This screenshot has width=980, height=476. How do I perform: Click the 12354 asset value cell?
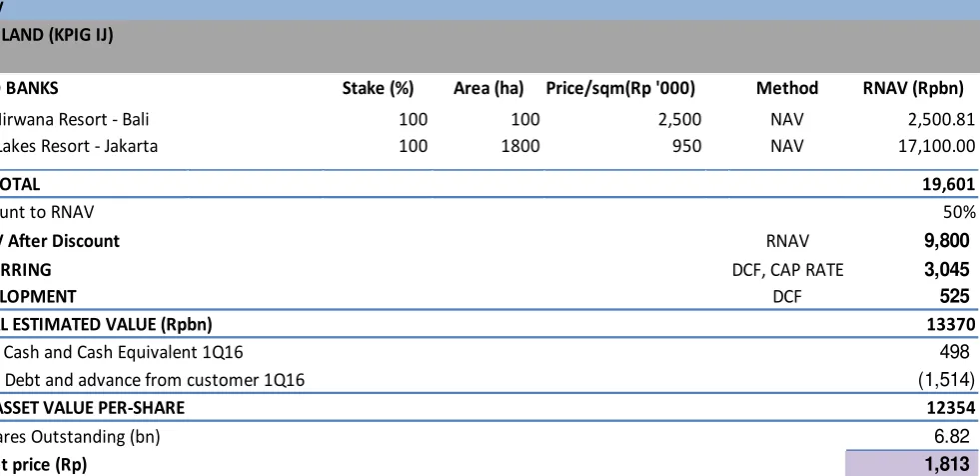coord(951,408)
